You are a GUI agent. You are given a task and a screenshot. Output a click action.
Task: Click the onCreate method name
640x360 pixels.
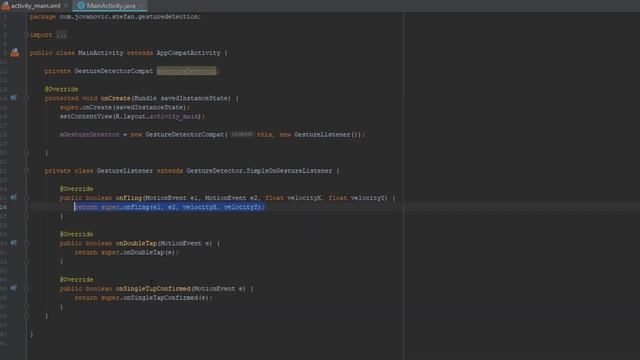pos(116,98)
